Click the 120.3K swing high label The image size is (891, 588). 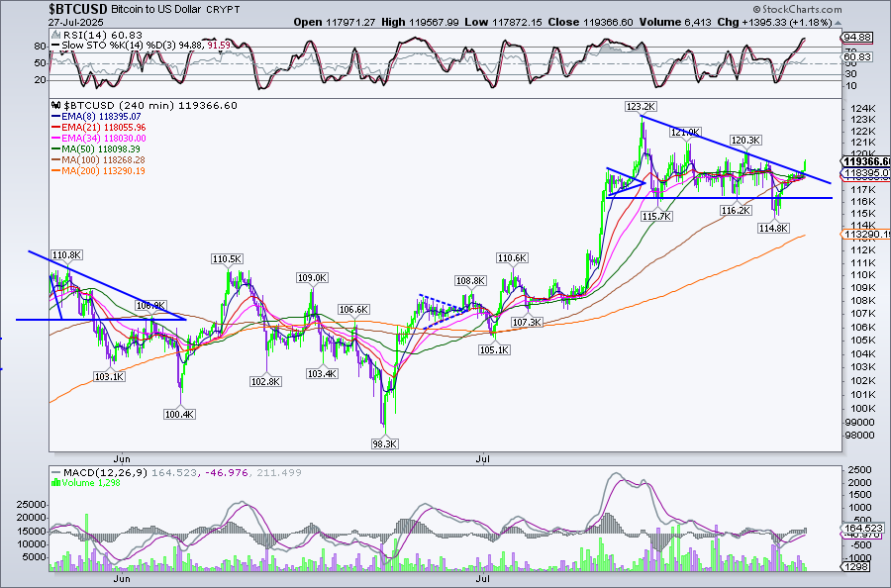tap(746, 141)
